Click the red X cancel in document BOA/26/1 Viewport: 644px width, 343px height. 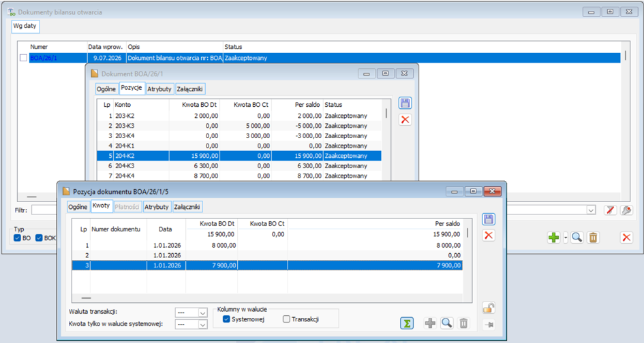pyautogui.click(x=405, y=120)
